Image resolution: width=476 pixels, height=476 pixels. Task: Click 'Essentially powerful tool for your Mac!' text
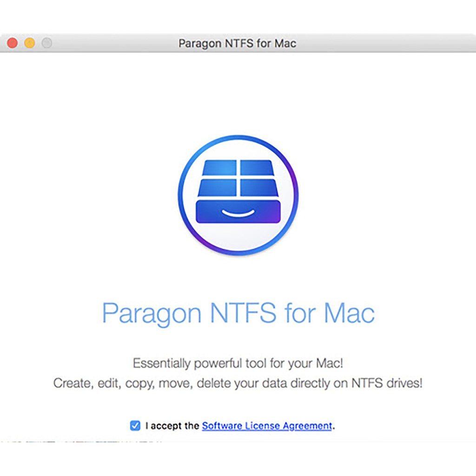coord(238,364)
